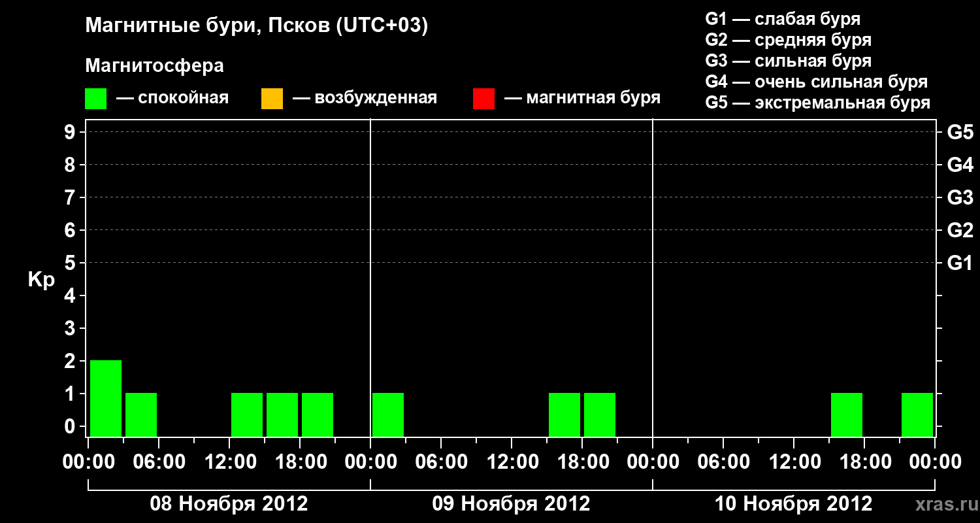Click the 06:00 time label under 09 Ноября
Screen dimensions: 980x523
click(x=441, y=462)
